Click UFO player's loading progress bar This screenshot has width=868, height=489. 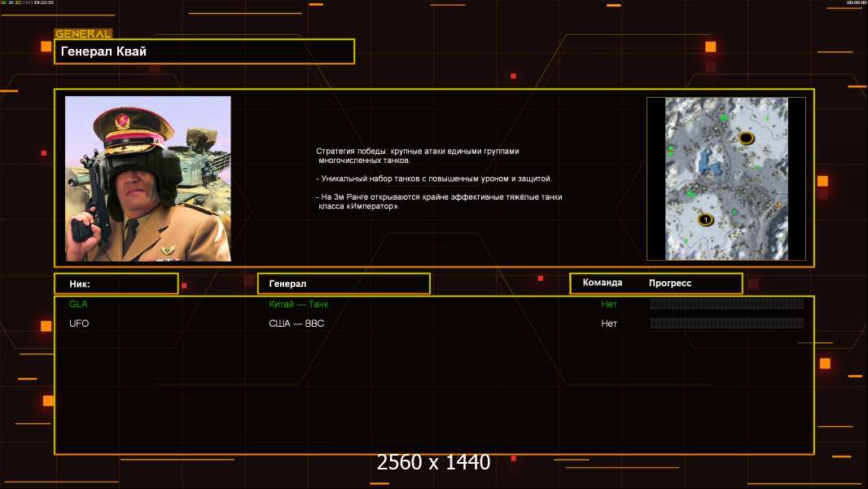coord(726,324)
